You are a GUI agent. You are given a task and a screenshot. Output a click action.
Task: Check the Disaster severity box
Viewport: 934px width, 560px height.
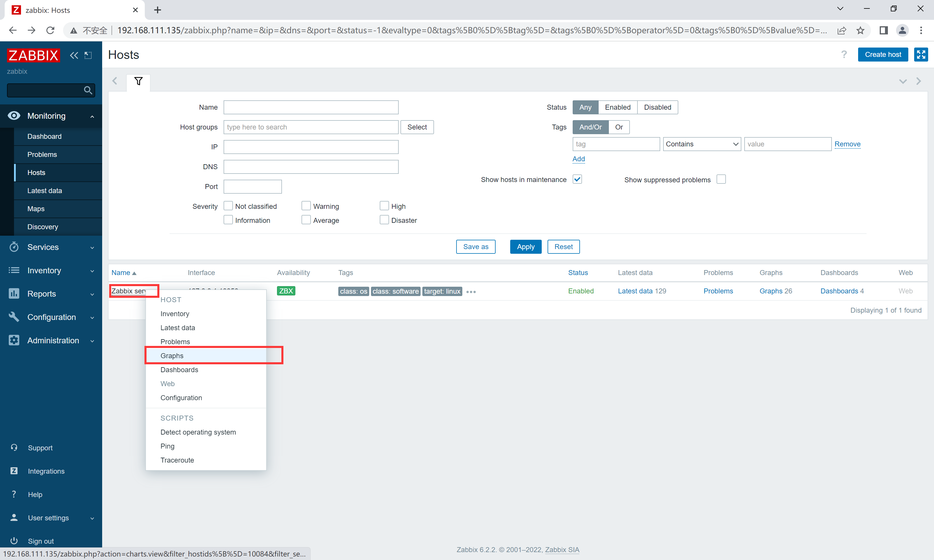384,220
